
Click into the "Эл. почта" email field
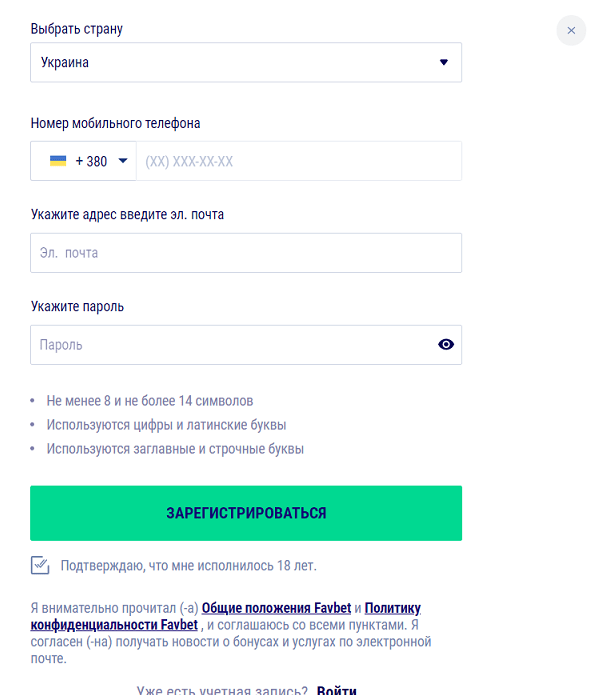click(246, 253)
